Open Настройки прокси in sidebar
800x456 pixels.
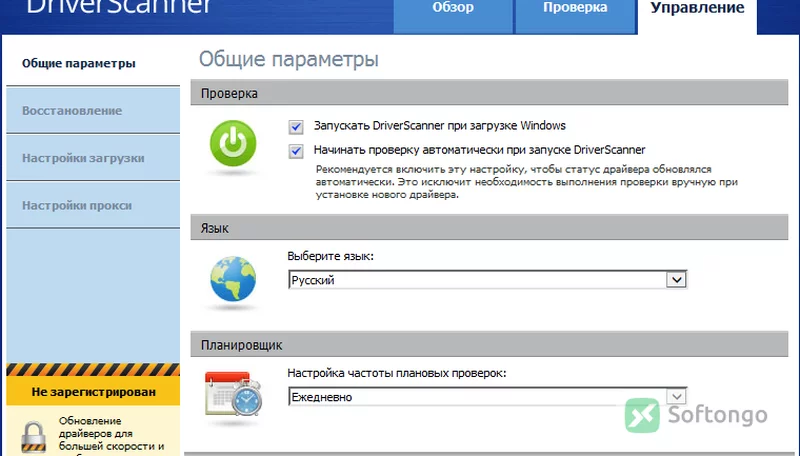tap(93, 206)
